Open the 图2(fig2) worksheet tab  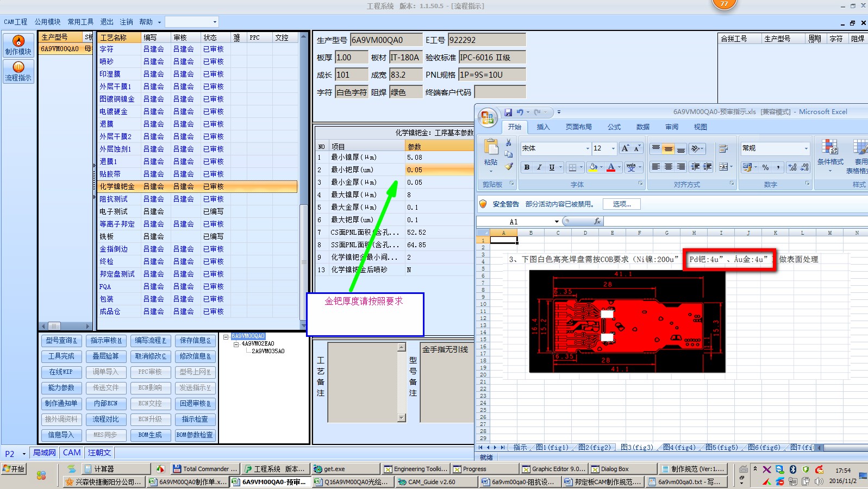[594, 447]
